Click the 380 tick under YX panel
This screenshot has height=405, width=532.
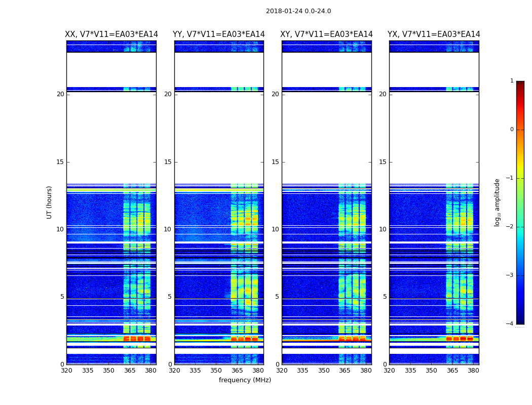point(473,371)
